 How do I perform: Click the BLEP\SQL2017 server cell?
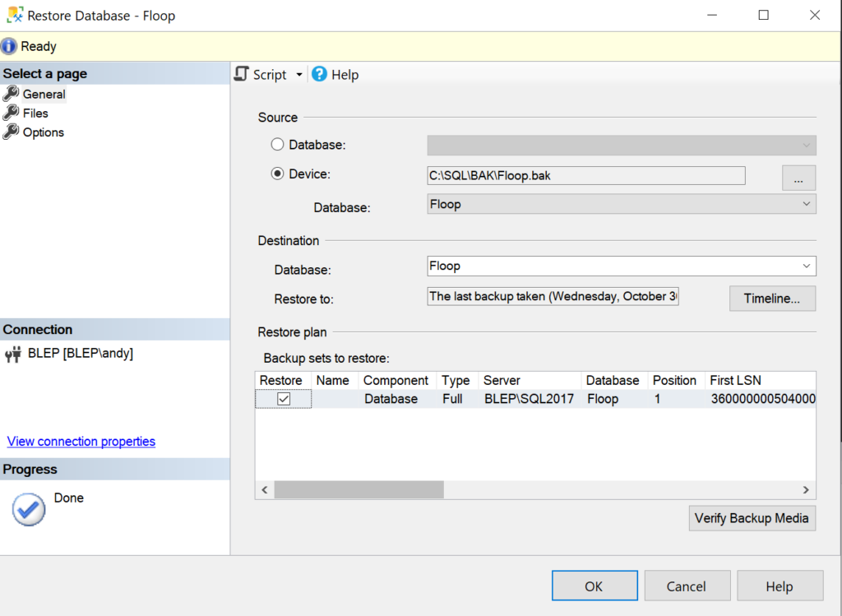[529, 399]
